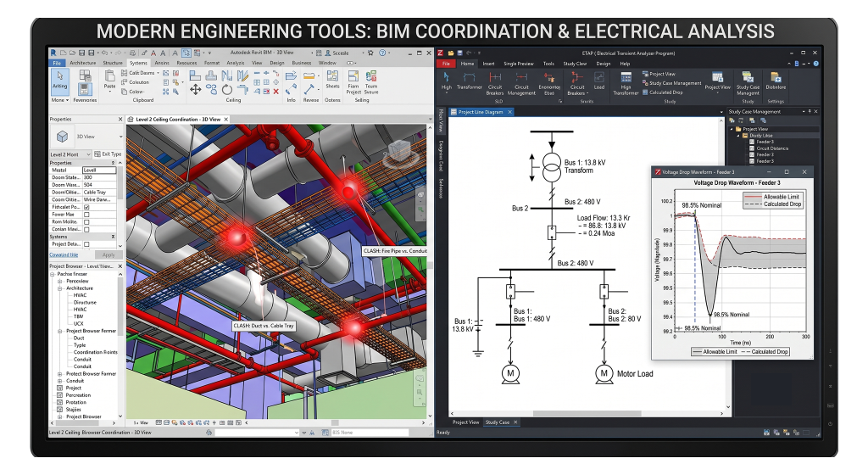Open the Sheets tool in Revit ribbon

(332, 79)
